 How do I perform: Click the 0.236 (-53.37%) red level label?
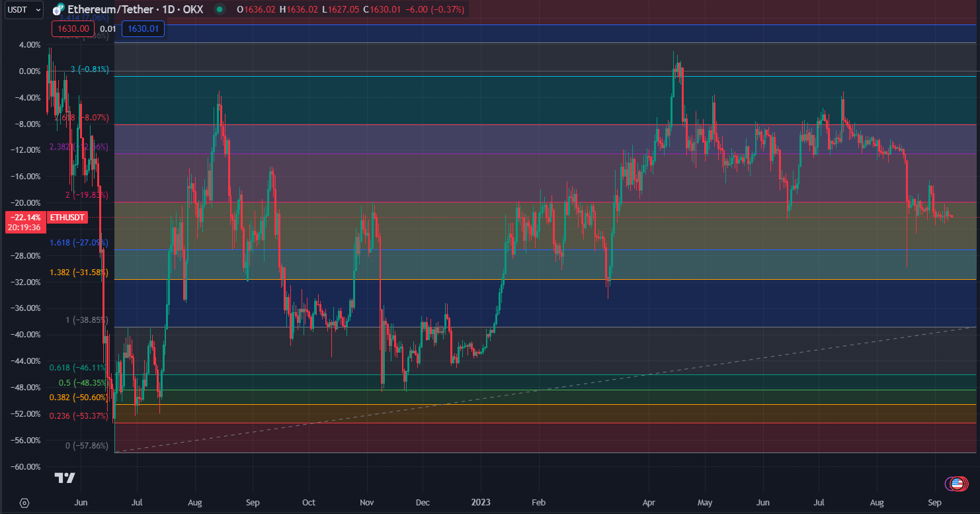click(x=79, y=415)
